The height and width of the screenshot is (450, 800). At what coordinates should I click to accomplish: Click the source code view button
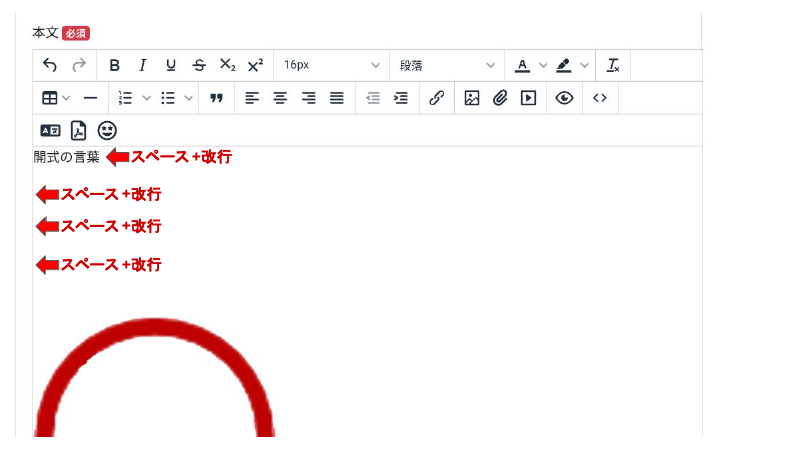(x=600, y=98)
